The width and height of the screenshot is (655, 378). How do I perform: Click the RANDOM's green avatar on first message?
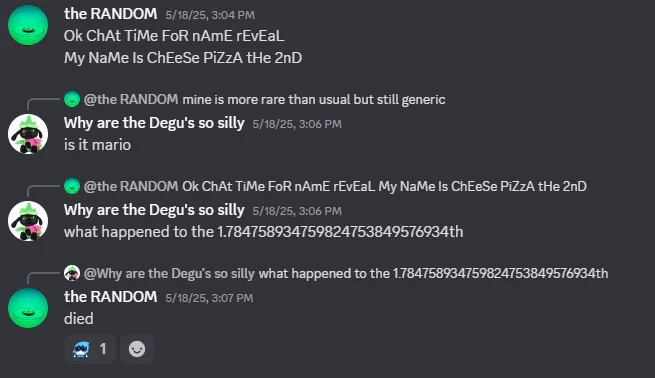[28, 25]
